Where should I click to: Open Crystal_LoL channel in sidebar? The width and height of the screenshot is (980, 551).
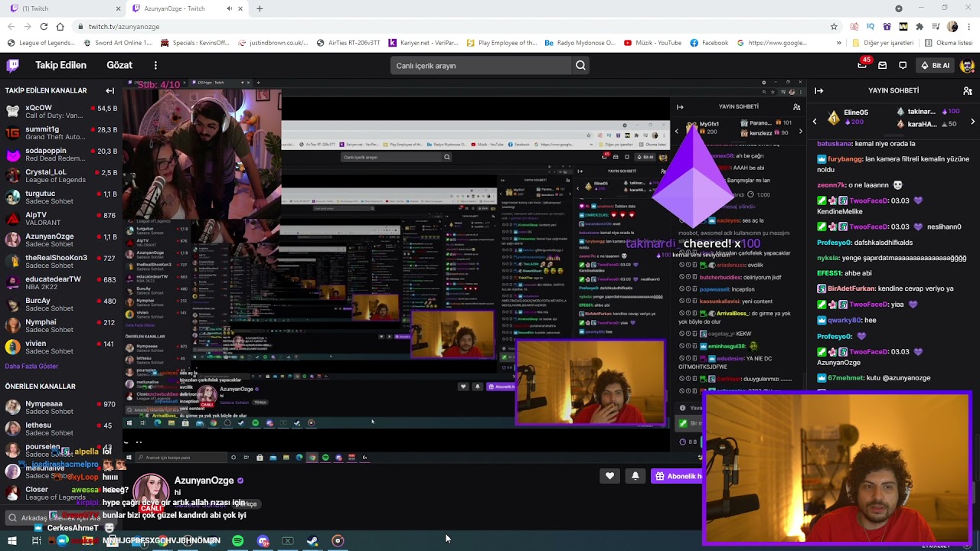(61, 176)
